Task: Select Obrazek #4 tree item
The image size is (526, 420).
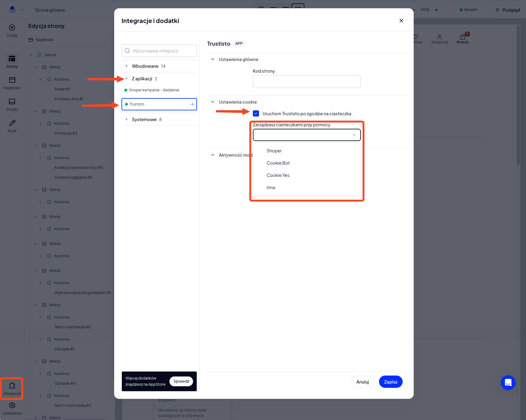Action: [65, 384]
